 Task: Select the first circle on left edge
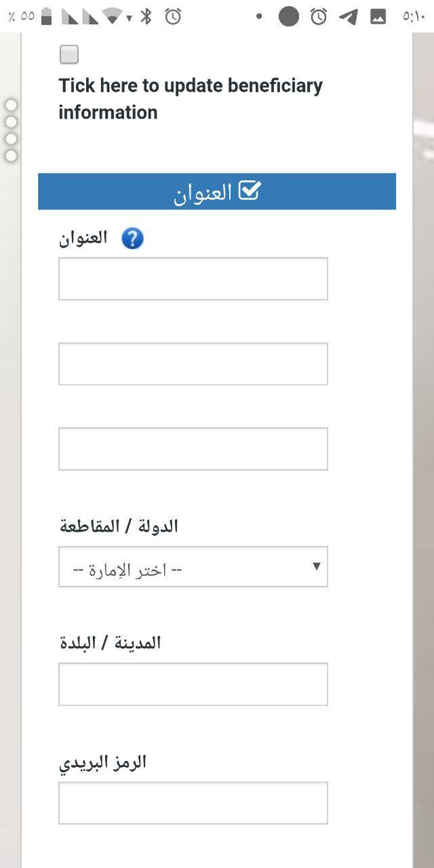[x=11, y=105]
